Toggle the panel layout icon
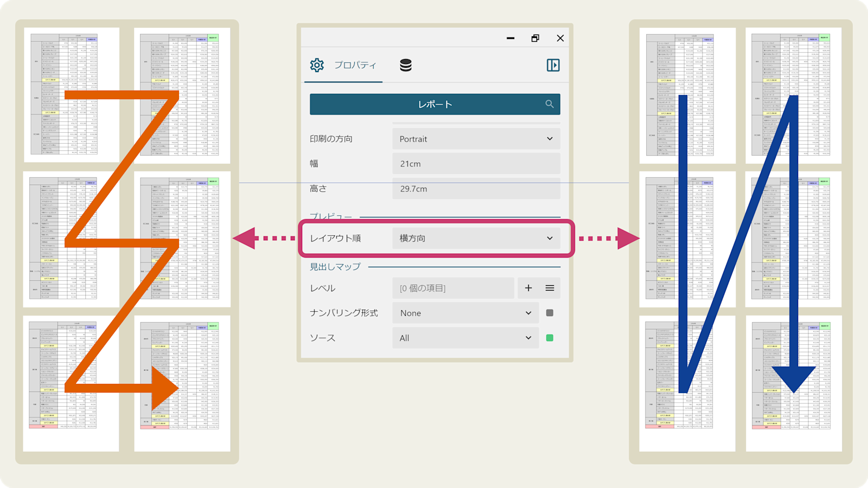The height and width of the screenshot is (488, 868). 553,65
